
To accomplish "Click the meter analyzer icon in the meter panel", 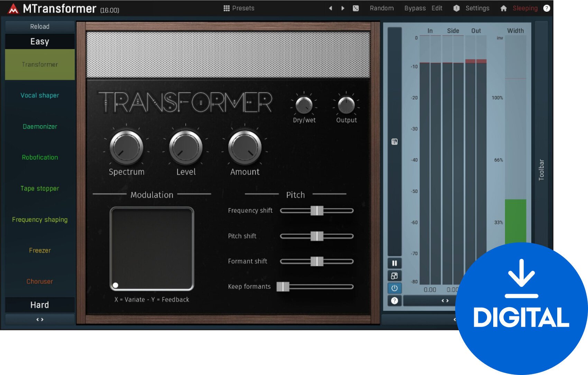I will tap(394, 142).
